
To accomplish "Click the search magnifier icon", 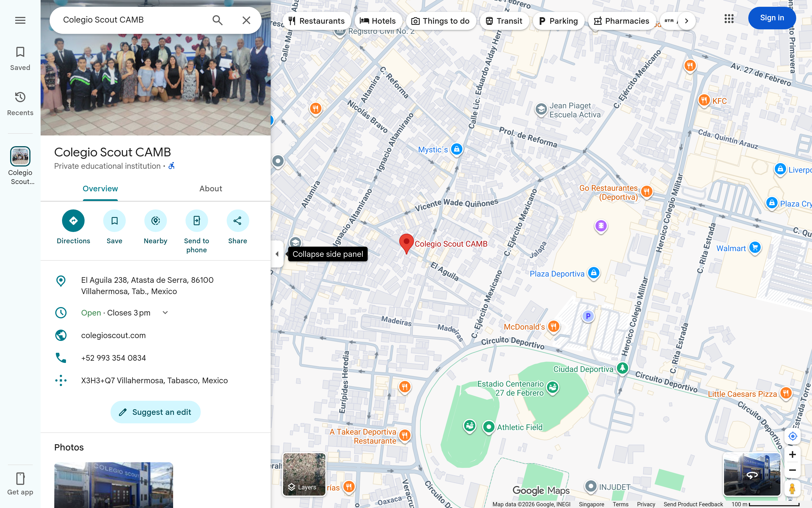I will pyautogui.click(x=217, y=20).
